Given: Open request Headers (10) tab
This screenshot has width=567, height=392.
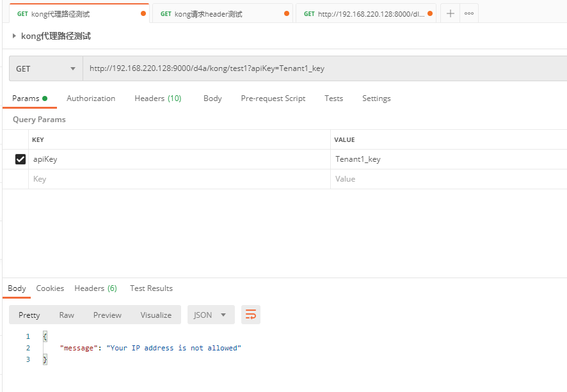Looking at the screenshot, I should 157,98.
